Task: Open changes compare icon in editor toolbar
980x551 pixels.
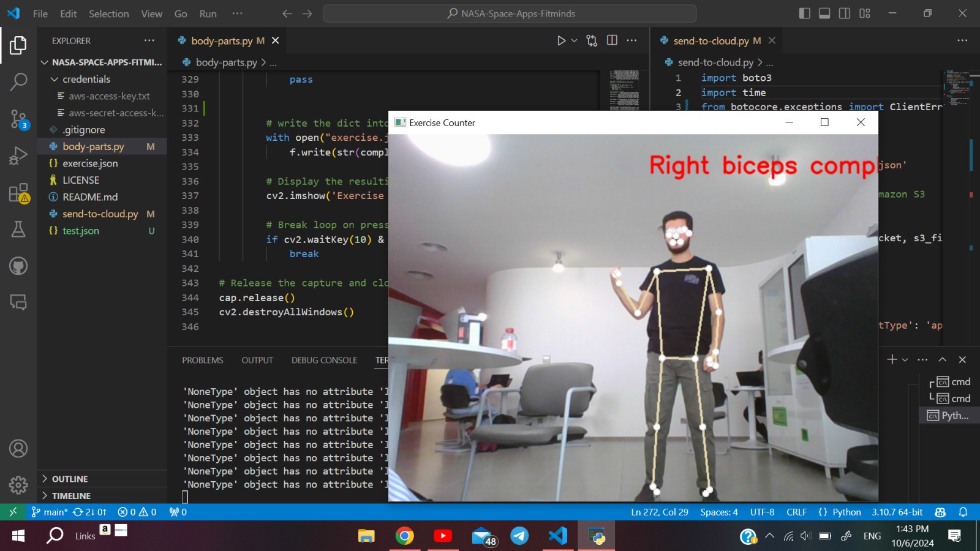Action: (592, 40)
